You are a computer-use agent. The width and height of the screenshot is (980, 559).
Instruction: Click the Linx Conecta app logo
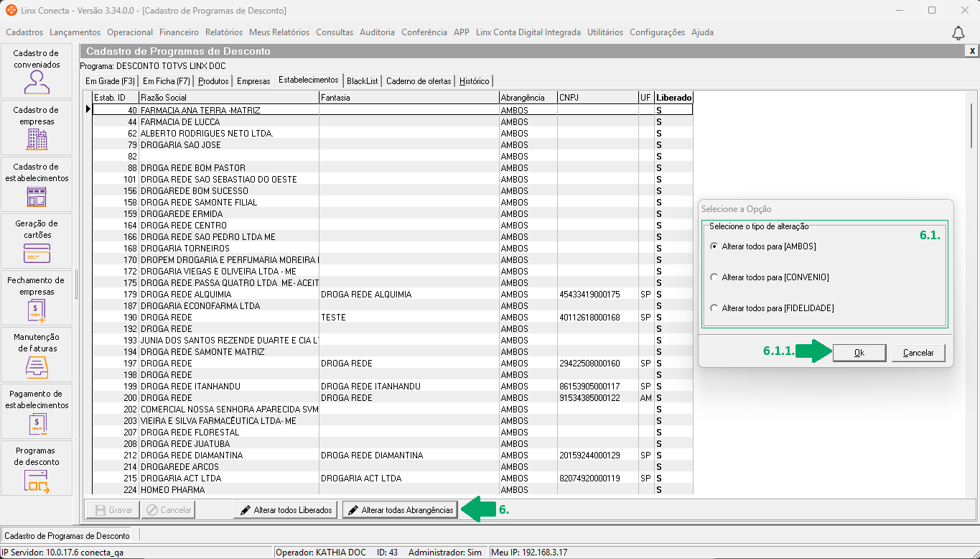click(x=11, y=10)
